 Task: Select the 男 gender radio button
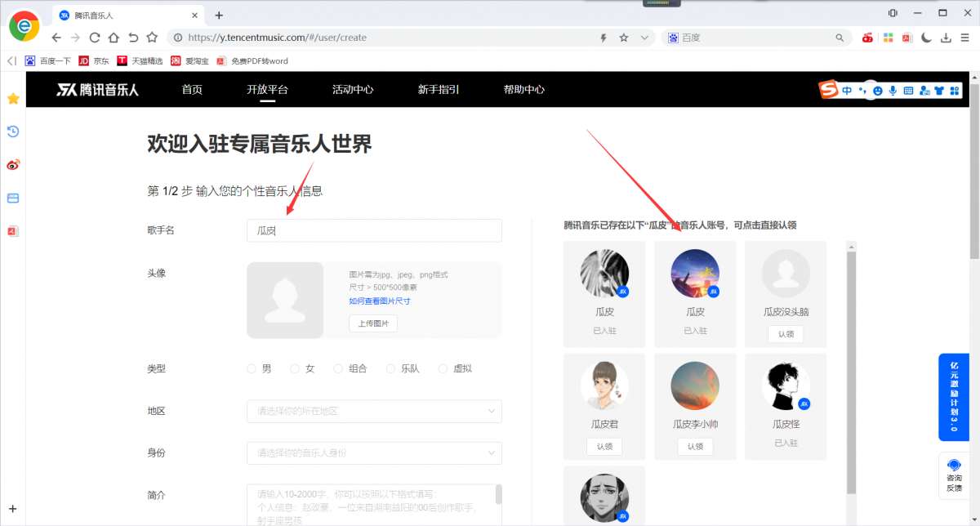[252, 368]
